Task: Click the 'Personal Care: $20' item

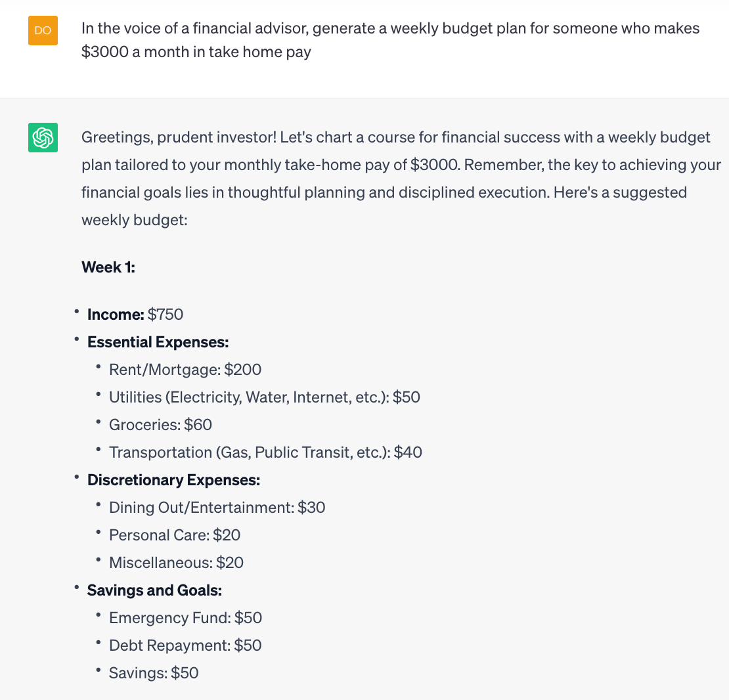Action: pos(175,535)
